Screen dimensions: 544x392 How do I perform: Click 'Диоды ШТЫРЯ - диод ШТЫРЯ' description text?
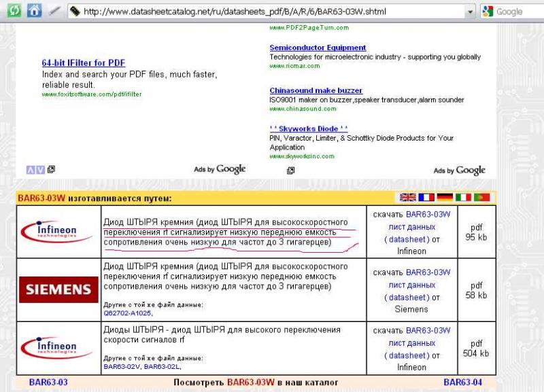222,335
